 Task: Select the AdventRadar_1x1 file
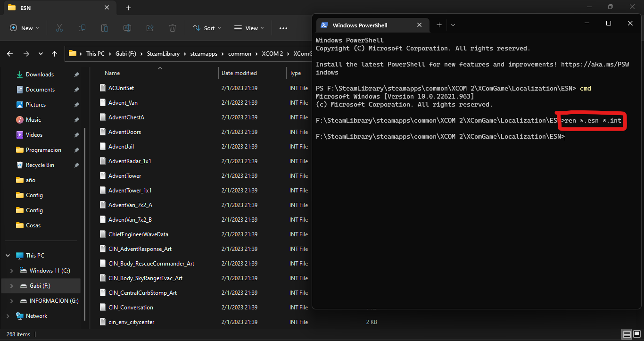click(x=130, y=161)
